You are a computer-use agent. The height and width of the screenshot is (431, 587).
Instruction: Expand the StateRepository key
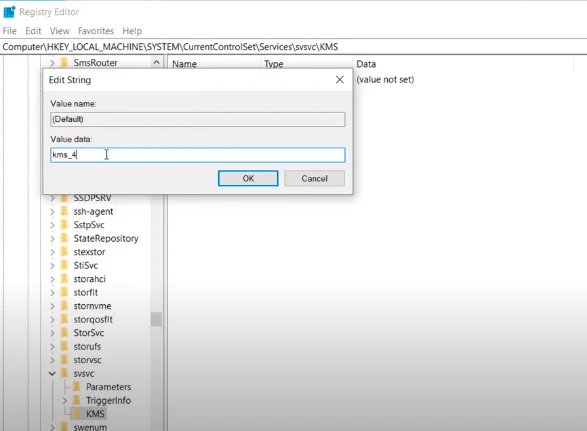pos(52,239)
